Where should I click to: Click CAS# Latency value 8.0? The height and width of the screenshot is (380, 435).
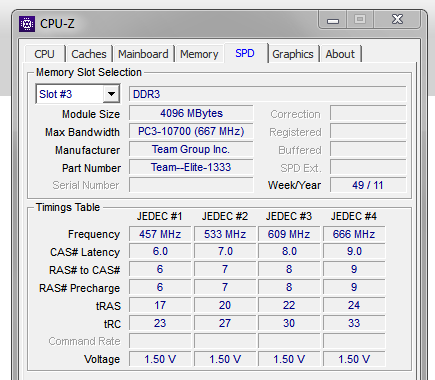[289, 251]
